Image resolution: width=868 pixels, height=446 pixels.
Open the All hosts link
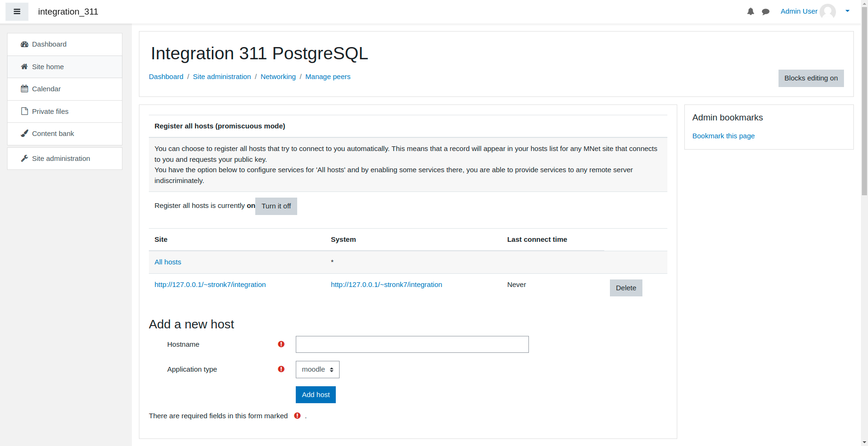[x=168, y=262]
